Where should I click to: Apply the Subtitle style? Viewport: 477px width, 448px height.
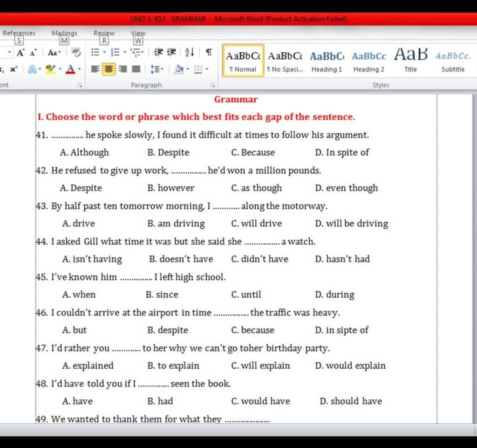point(453,60)
